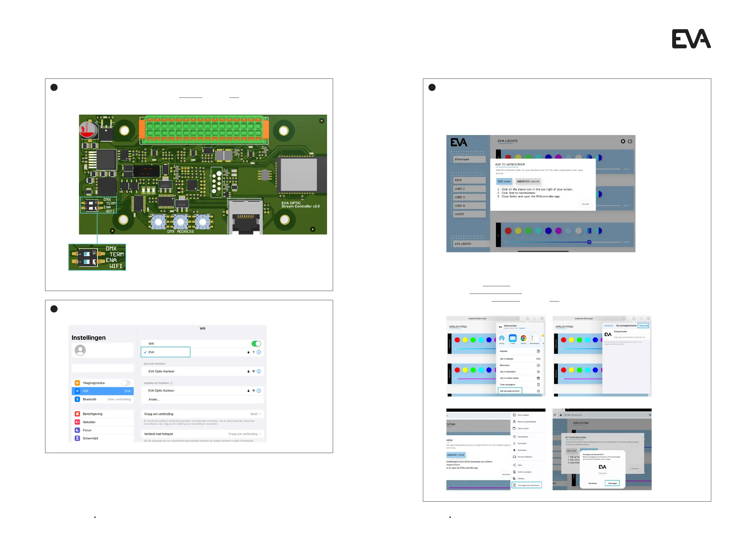
Task: Click the Voeg toe button
Action: (x=643, y=326)
